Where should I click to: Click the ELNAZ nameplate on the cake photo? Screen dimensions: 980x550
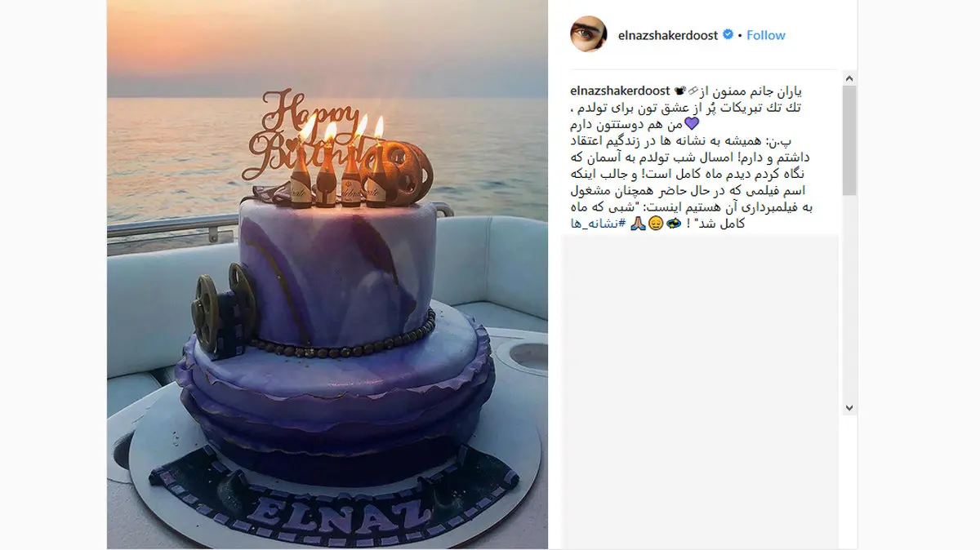[335, 498]
